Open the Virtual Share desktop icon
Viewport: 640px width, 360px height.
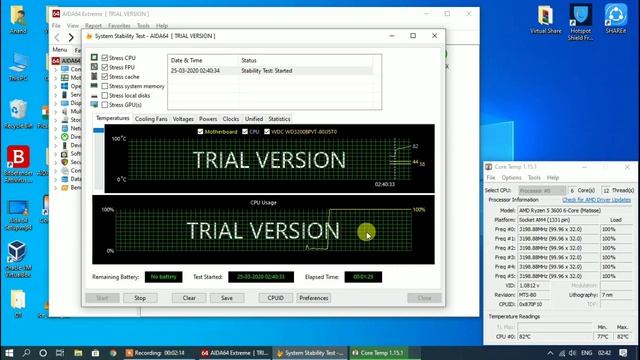[x=546, y=20]
